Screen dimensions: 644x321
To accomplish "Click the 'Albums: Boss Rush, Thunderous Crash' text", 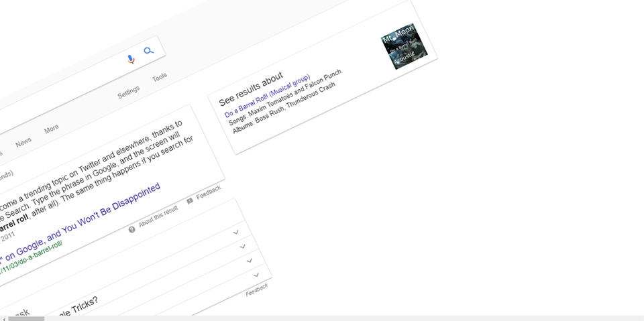I will click(x=284, y=108).
